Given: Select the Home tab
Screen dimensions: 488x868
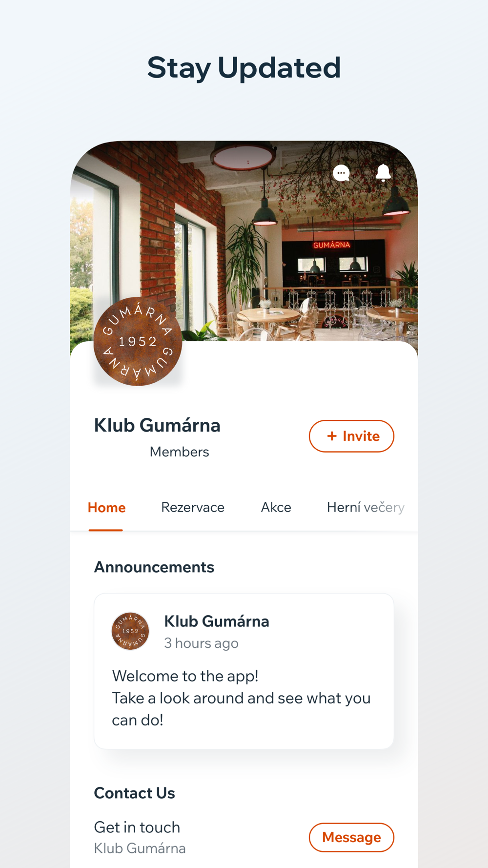Looking at the screenshot, I should click(x=106, y=508).
